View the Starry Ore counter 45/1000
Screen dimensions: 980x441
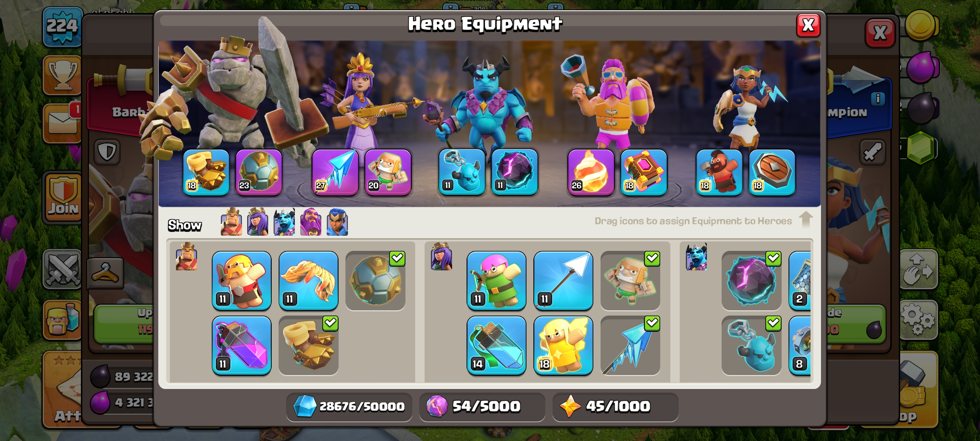(615, 406)
